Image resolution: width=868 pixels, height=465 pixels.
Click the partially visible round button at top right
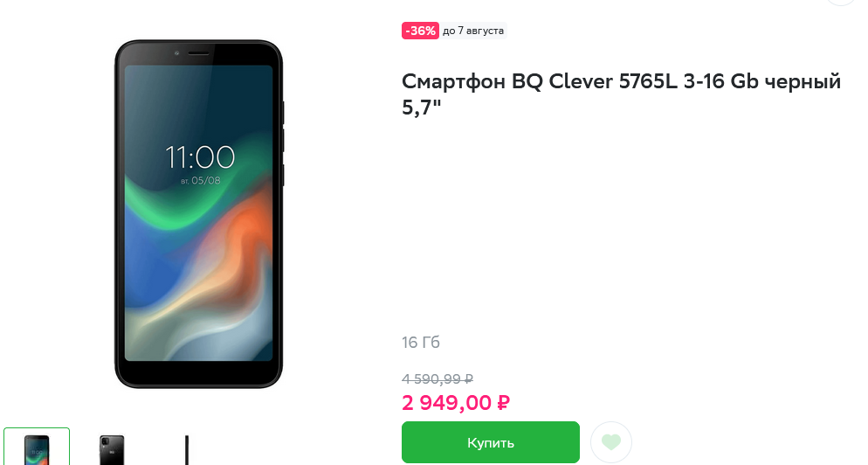[x=841, y=2]
